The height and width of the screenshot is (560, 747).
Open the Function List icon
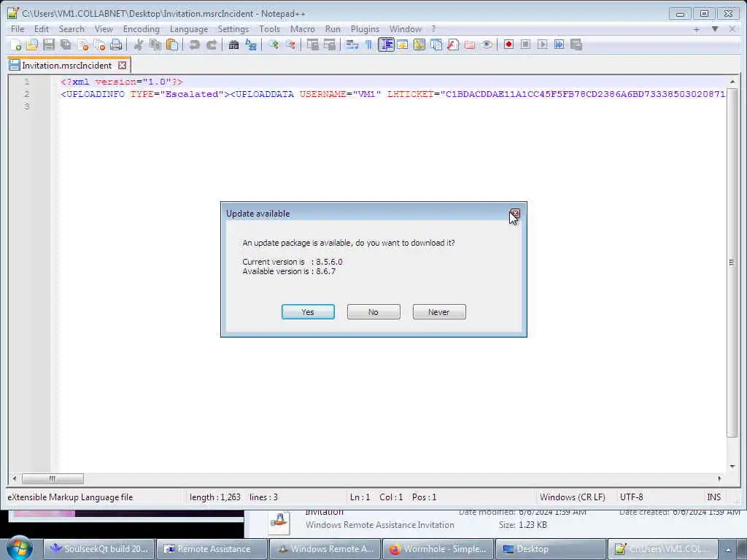tap(453, 44)
